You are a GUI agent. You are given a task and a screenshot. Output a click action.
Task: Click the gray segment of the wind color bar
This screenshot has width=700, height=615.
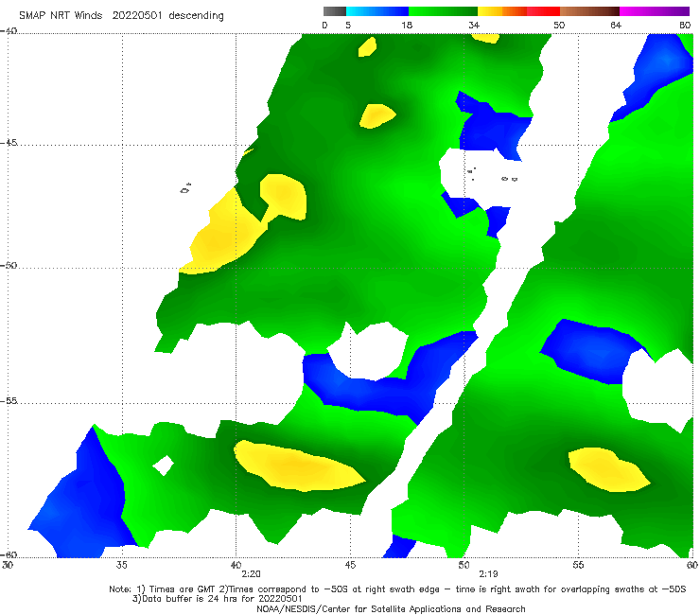click(334, 11)
